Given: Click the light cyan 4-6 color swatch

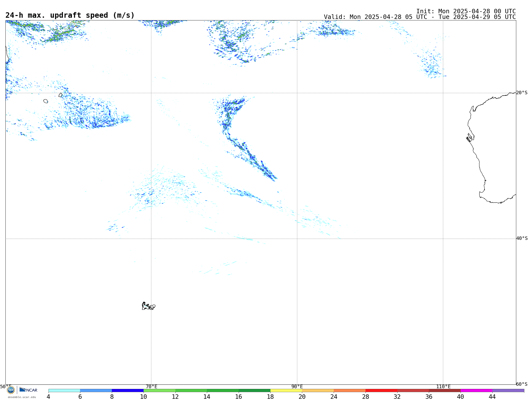Looking at the screenshot, I should pyautogui.click(x=64, y=390).
